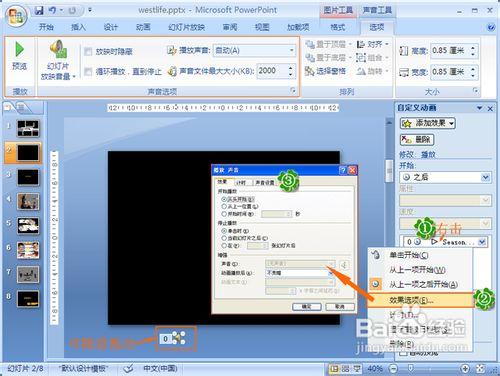Save the presentation with the floppy disk icon
The height and width of the screenshot is (376, 500).
click(x=39, y=10)
